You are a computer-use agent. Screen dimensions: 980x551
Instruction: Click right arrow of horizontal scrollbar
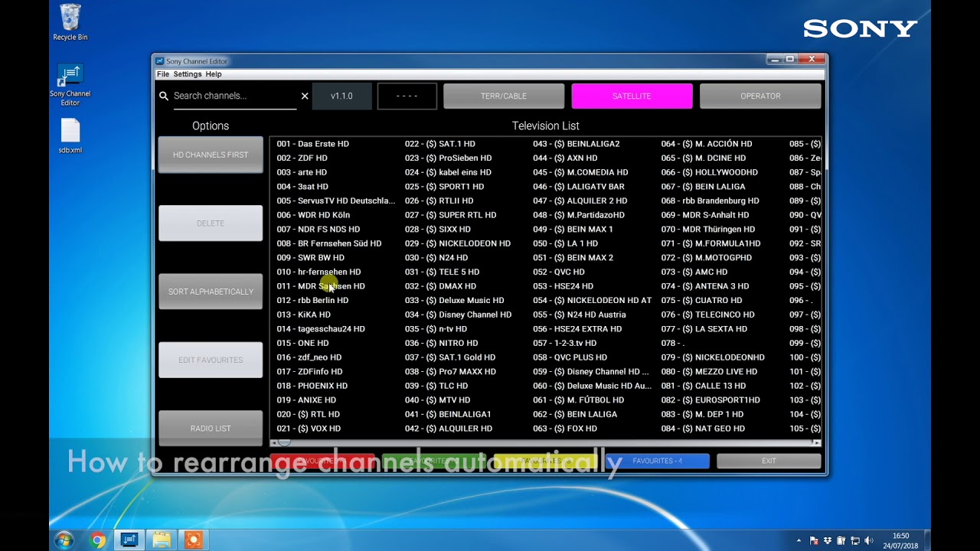[817, 443]
